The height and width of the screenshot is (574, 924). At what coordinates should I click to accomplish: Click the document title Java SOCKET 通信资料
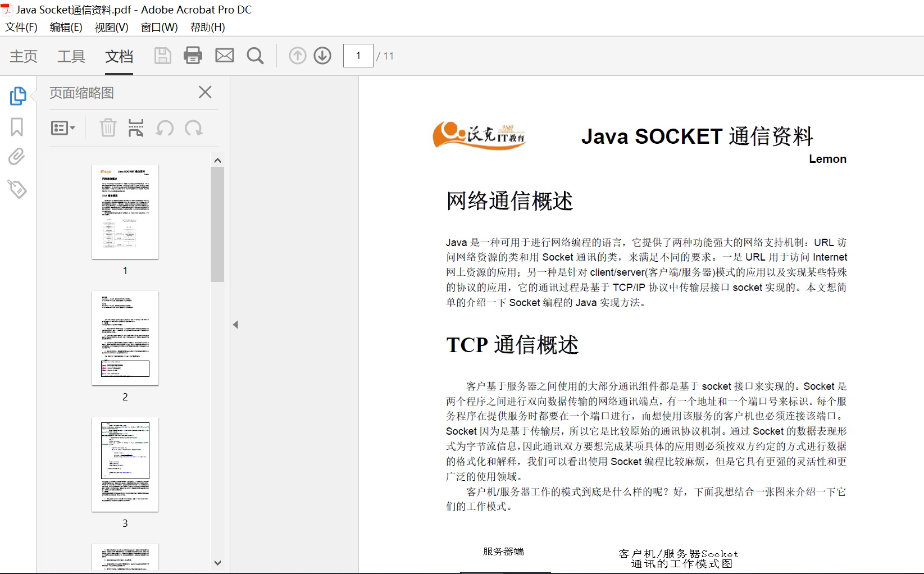[697, 136]
